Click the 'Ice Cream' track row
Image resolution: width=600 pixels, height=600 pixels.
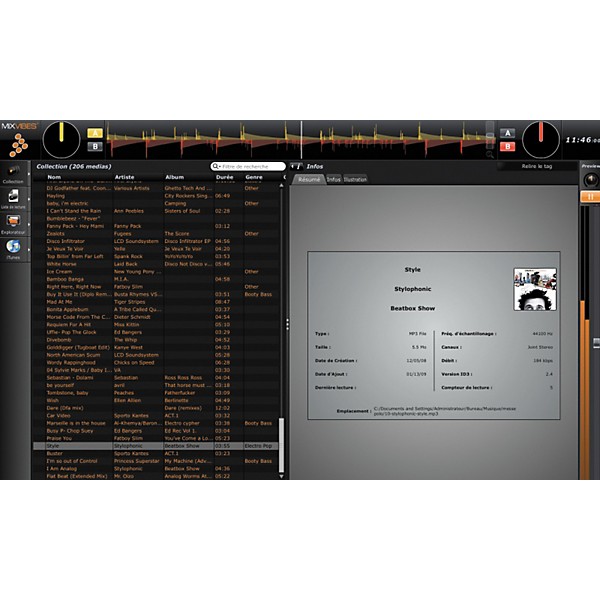pyautogui.click(x=156, y=271)
